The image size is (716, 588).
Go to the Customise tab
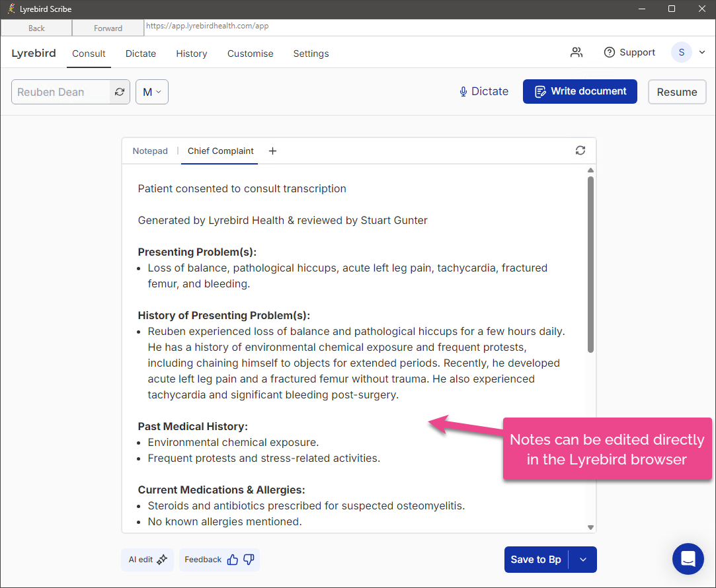(250, 54)
